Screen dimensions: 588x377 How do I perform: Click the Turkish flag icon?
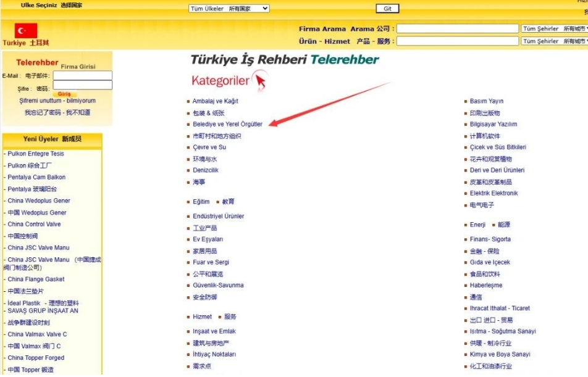[26, 31]
